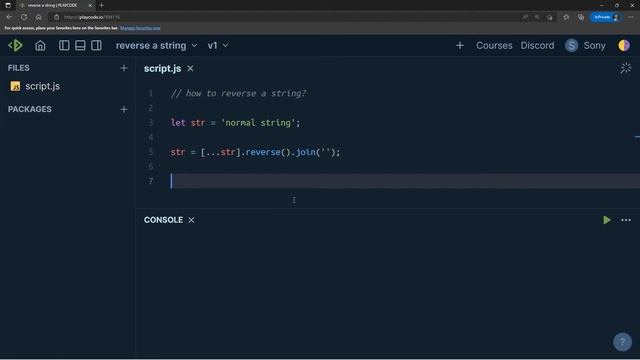This screenshot has width=640, height=360.
Task: Close the script.js editor tab
Action: [x=190, y=69]
